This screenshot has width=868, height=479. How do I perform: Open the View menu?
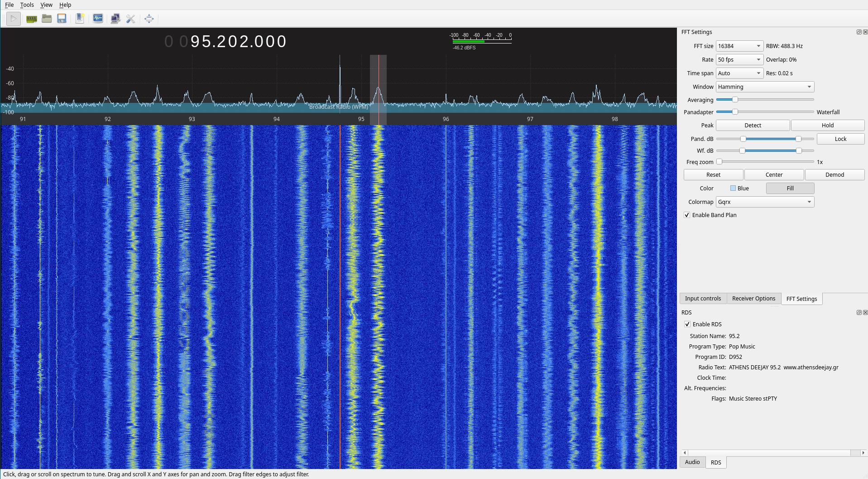click(46, 5)
